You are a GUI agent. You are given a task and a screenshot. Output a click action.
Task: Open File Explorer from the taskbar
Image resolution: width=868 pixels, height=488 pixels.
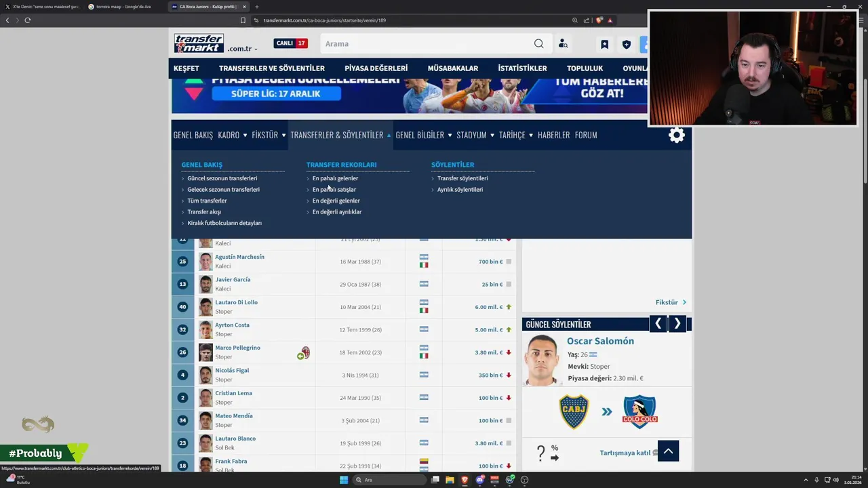coord(450,480)
